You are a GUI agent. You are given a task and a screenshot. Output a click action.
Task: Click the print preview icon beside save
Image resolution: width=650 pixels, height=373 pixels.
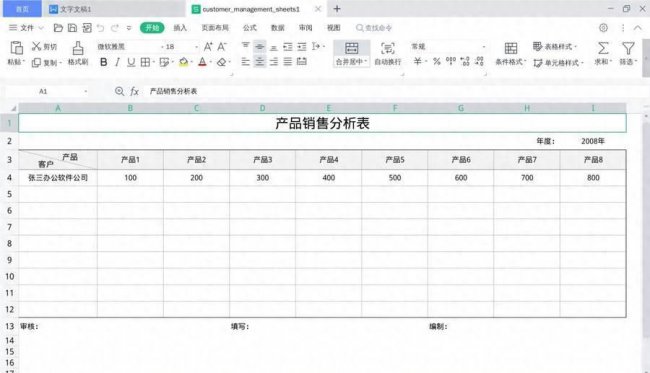[x=87, y=28]
